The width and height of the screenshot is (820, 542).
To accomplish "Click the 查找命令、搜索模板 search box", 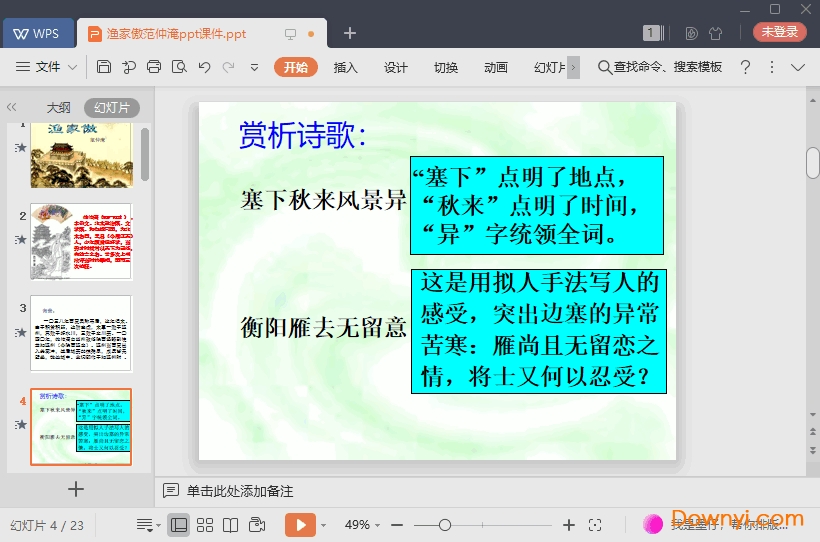I will point(660,67).
